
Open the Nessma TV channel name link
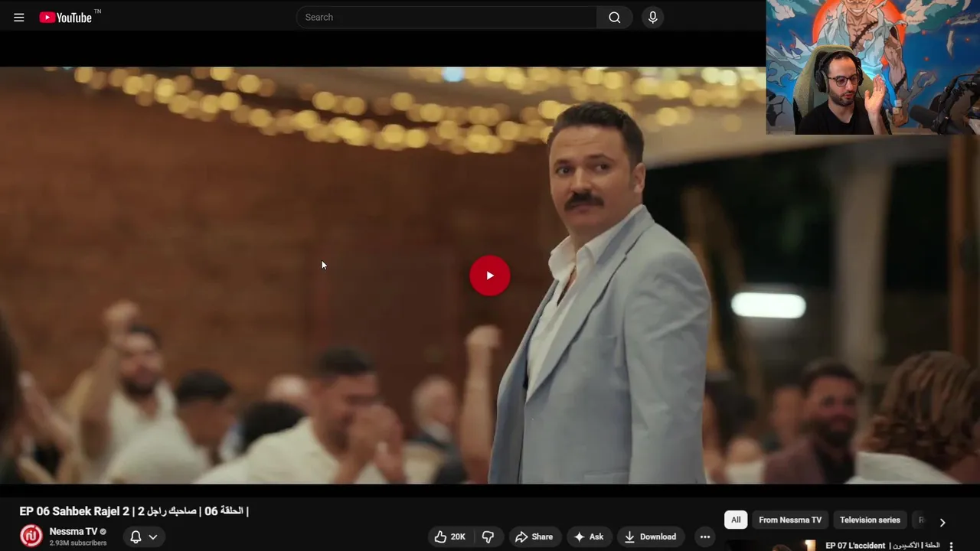[73, 531]
